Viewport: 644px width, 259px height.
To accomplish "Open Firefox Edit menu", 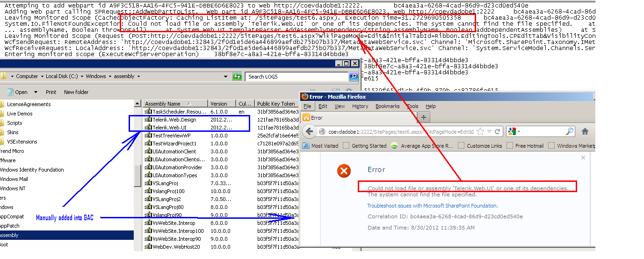I will pyautogui.click(x=323, y=106).
